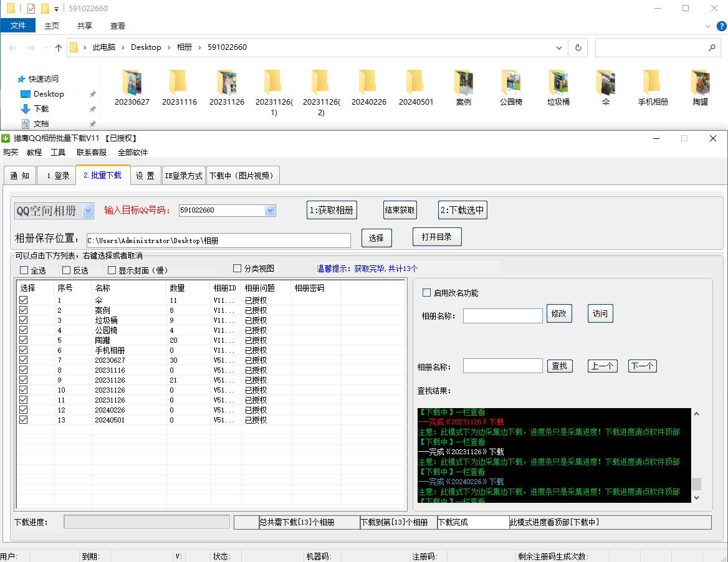The image size is (728, 562).
Task: Expand Desktop breadcrumb arrow
Action: point(168,47)
